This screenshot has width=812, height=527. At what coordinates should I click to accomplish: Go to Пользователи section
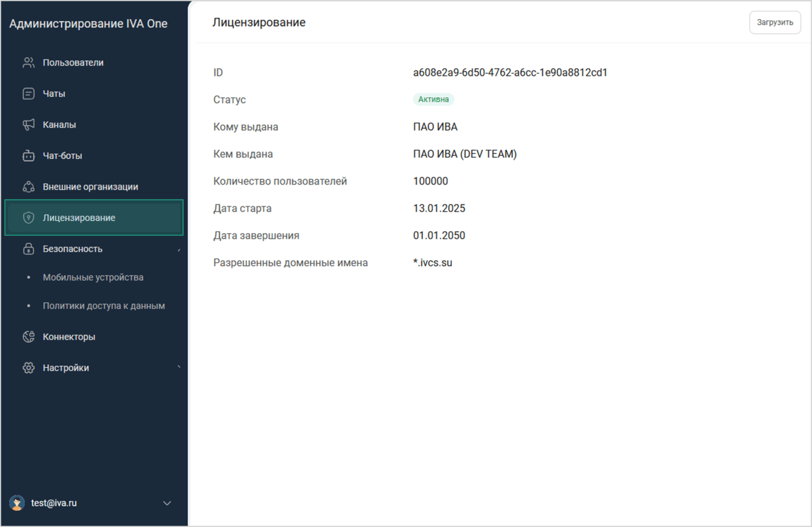73,63
